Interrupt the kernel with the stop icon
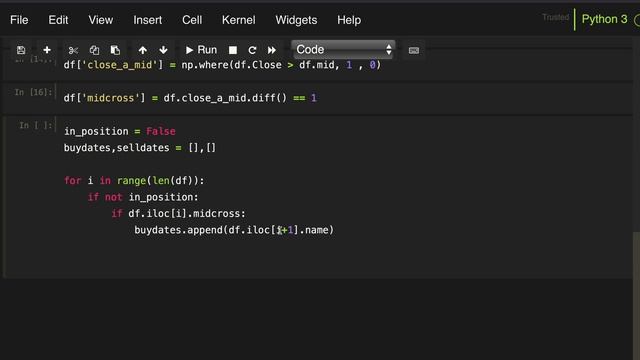640x360 pixels. coord(233,50)
